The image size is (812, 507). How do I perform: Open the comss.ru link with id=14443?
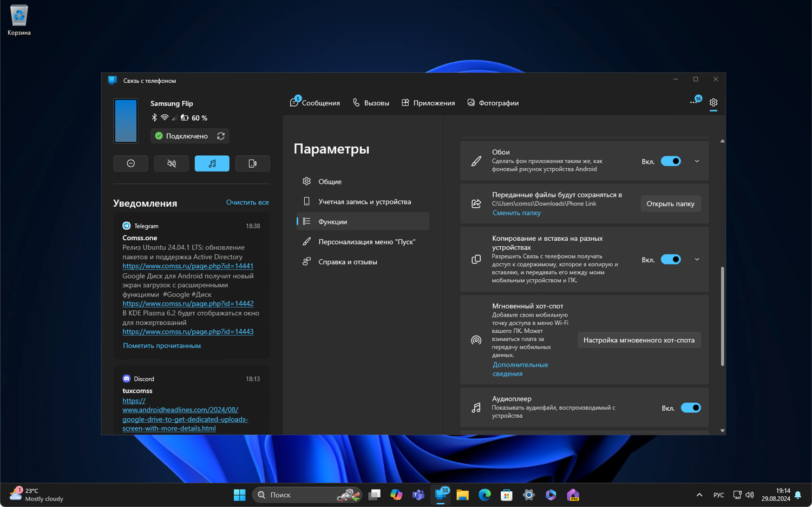(x=188, y=332)
